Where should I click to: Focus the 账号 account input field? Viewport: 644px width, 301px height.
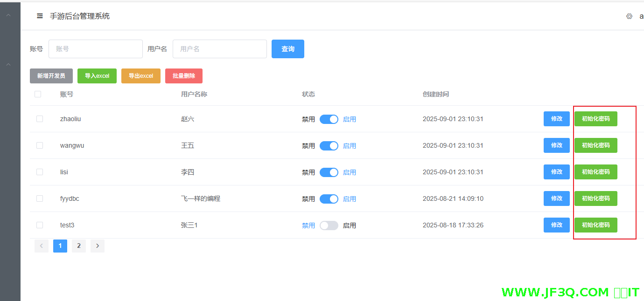pyautogui.click(x=95, y=49)
